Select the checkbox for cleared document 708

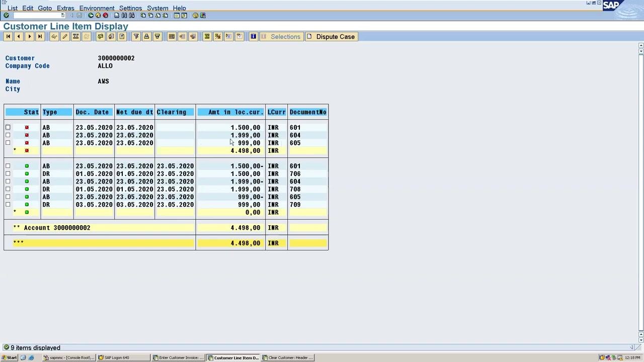point(8,189)
